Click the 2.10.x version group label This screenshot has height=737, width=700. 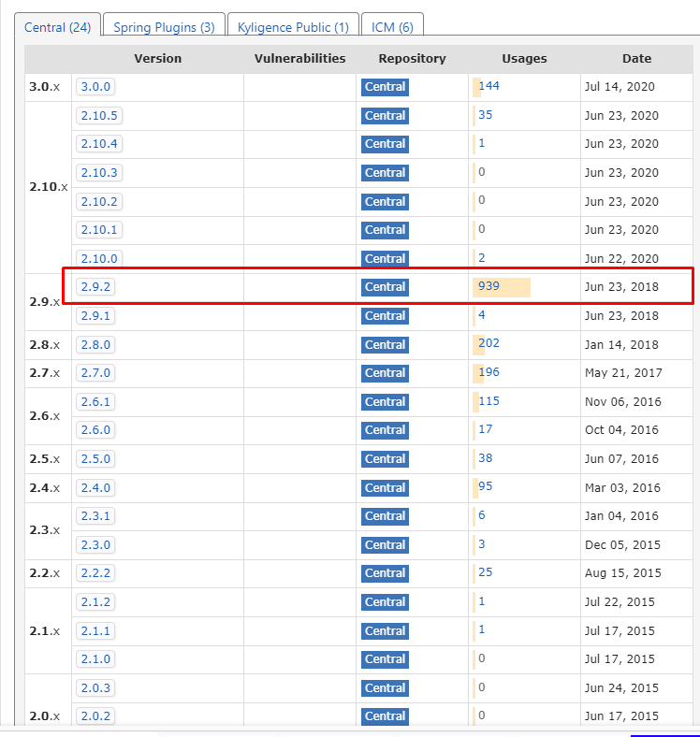(49, 187)
